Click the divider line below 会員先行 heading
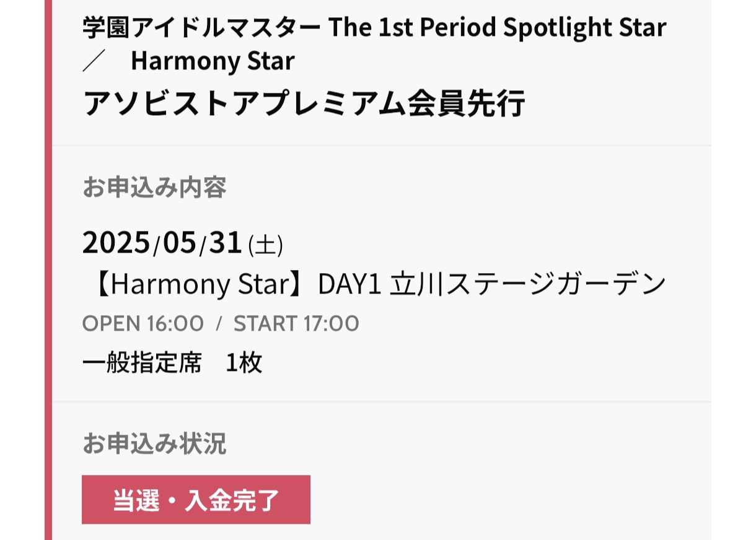This screenshot has height=540, width=756. [x=381, y=146]
